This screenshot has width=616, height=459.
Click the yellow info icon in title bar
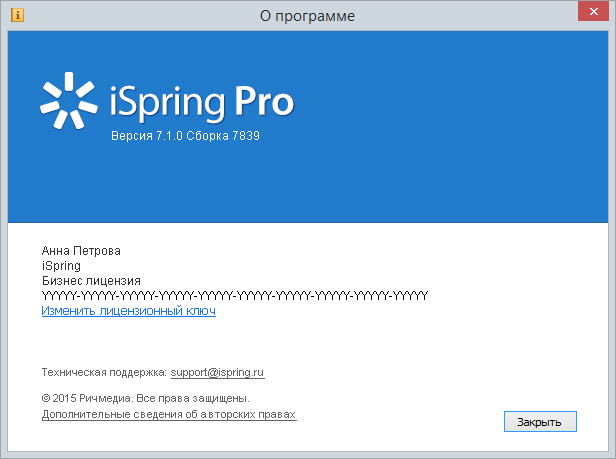tap(17, 15)
